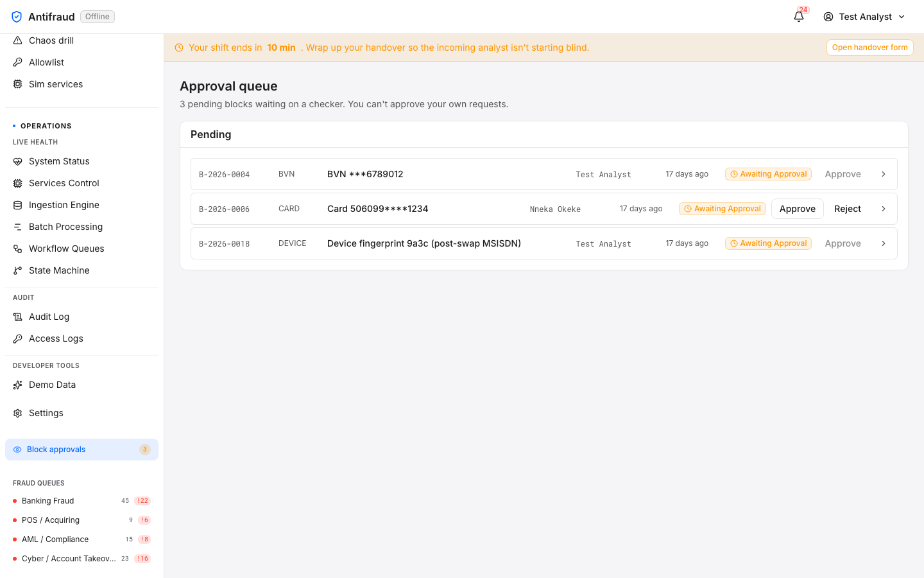Click the Allowlist key icon
The height and width of the screenshot is (578, 924).
(x=18, y=62)
